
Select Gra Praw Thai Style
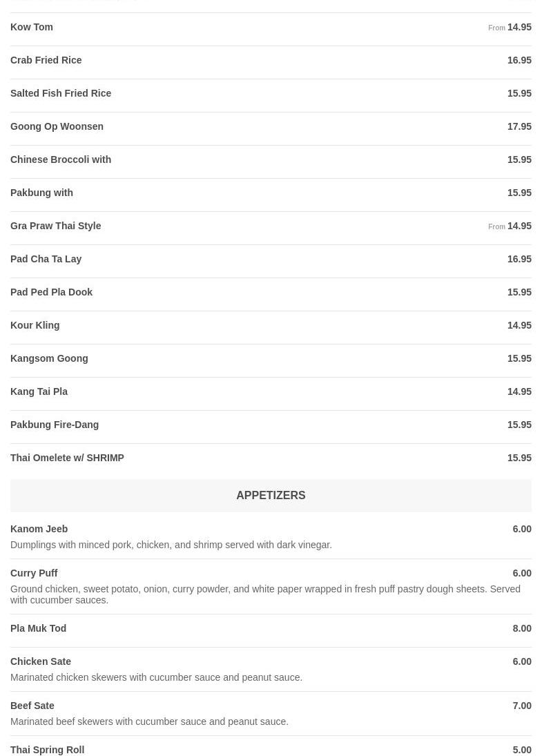tap(56, 226)
